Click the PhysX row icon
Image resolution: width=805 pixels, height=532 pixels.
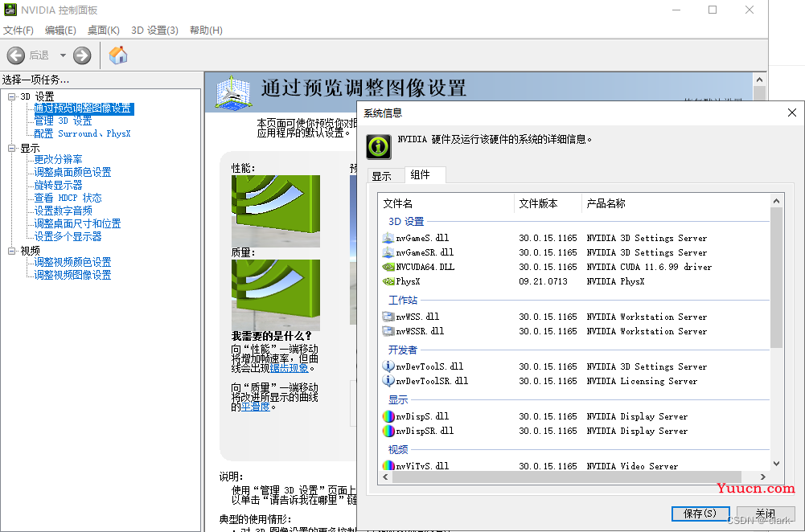388,281
